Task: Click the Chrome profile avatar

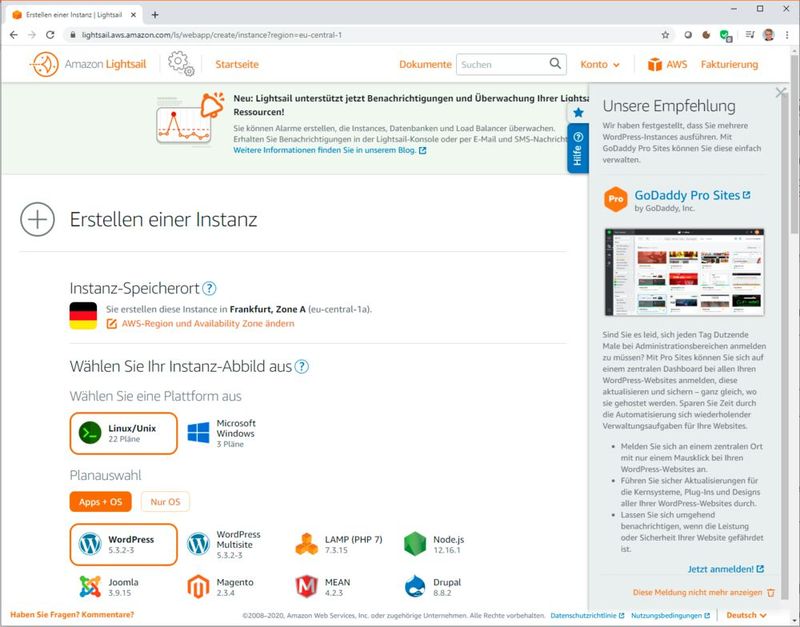Action: pyautogui.click(x=768, y=35)
